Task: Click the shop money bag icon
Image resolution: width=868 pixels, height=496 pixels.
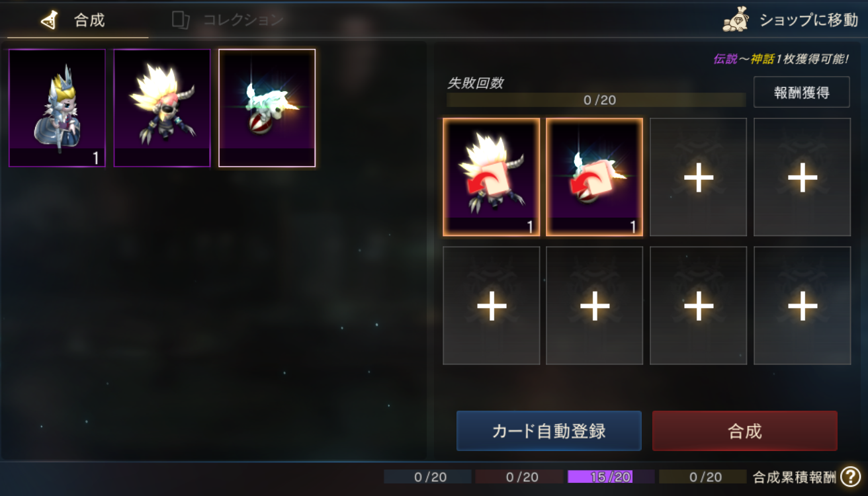Action: [736, 20]
